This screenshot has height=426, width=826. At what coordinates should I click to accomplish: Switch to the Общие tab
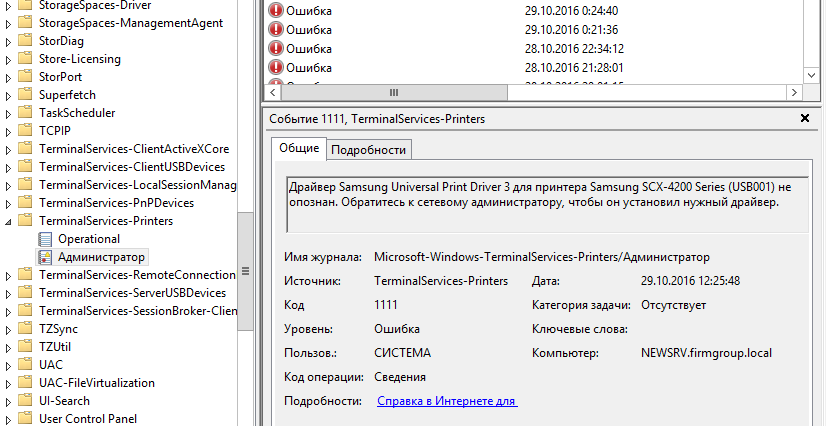[299, 148]
